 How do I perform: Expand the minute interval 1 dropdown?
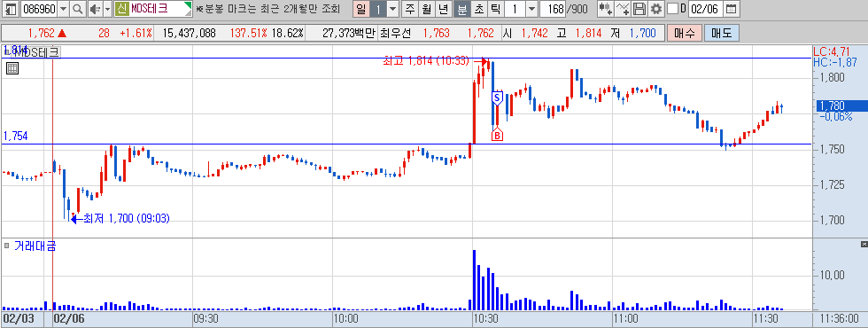pos(531,9)
